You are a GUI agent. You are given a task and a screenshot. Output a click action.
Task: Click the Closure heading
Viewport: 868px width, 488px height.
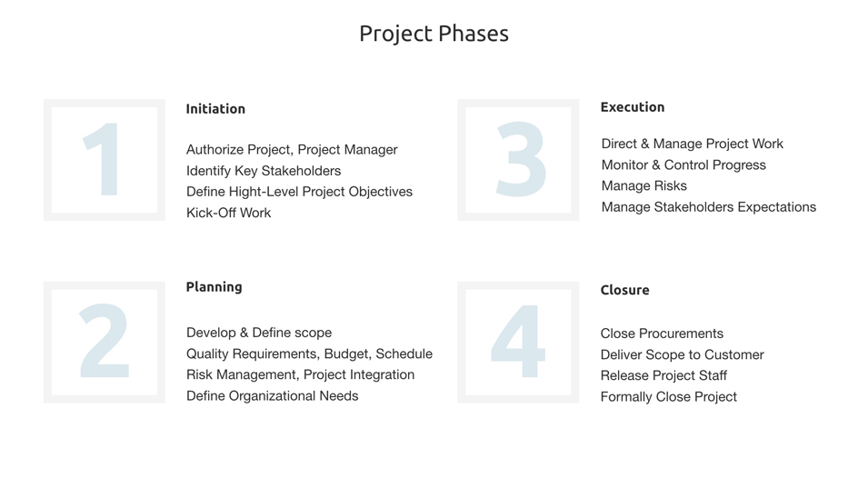pyautogui.click(x=624, y=291)
